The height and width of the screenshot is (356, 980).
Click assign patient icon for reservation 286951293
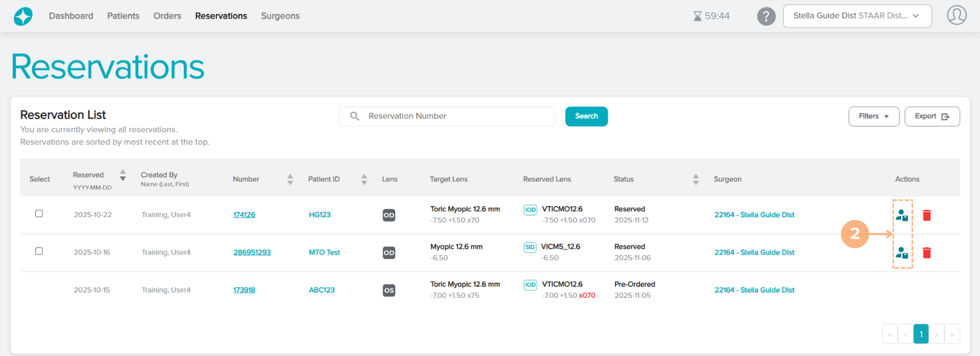[902, 253]
